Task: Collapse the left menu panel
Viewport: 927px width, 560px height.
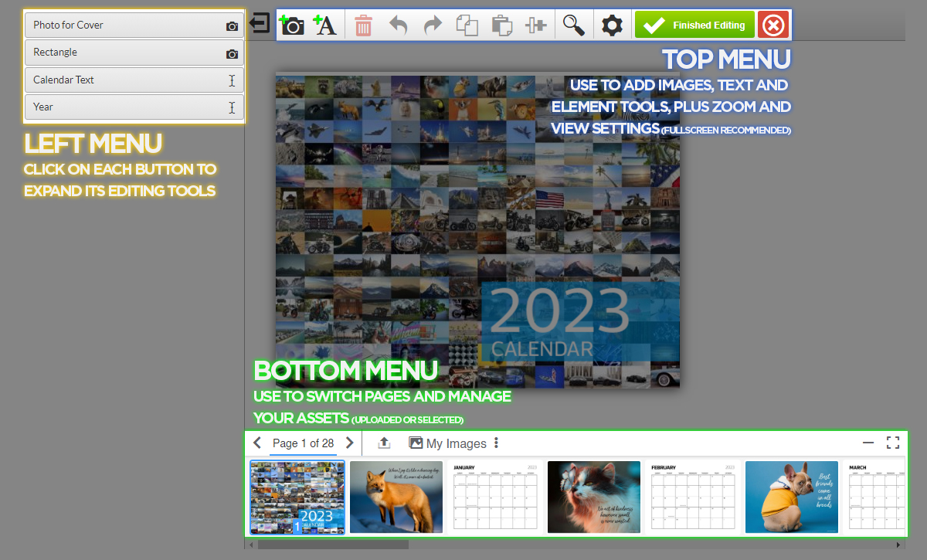Action: (260, 23)
